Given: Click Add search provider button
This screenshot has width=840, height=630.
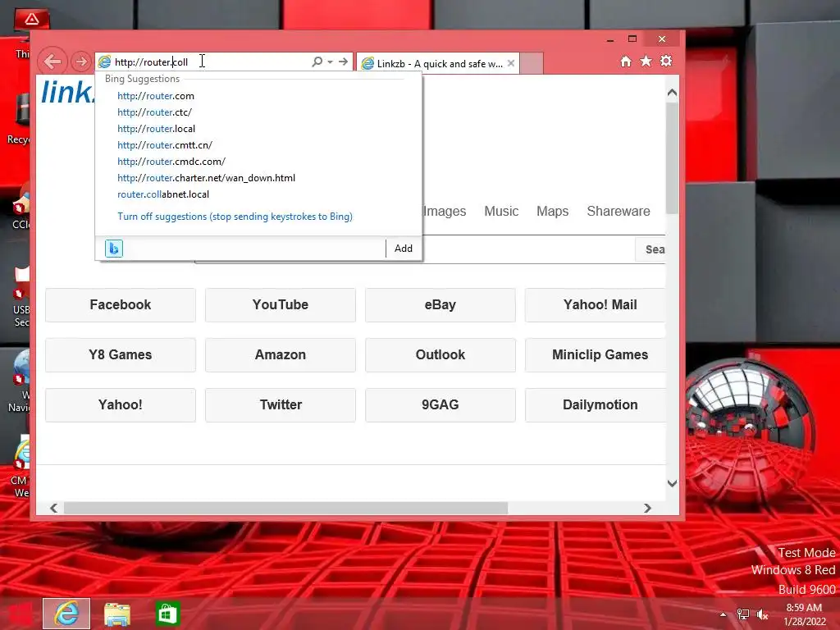Looking at the screenshot, I should pyautogui.click(x=404, y=249).
